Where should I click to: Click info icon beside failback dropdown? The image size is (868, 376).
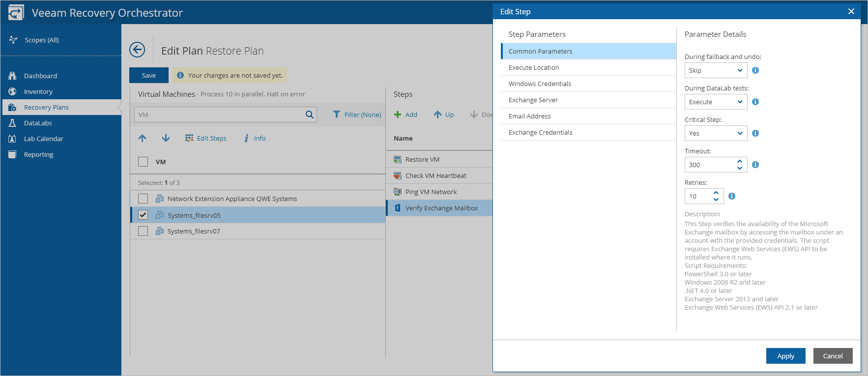[x=755, y=70]
